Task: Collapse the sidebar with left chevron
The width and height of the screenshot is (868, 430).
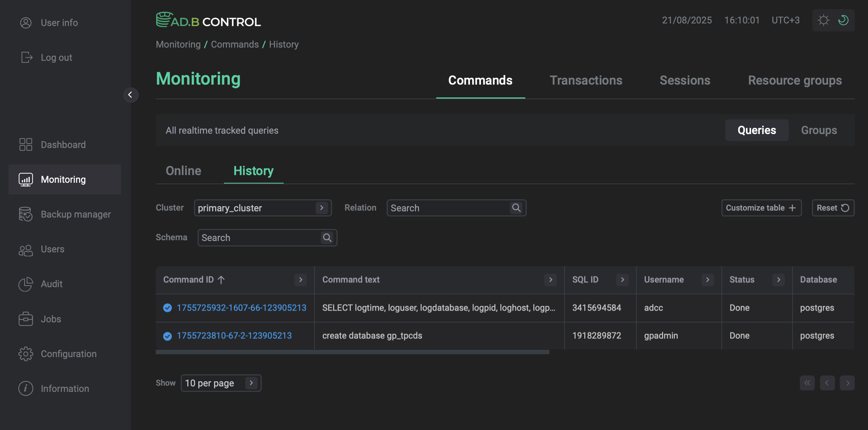Action: [x=131, y=95]
